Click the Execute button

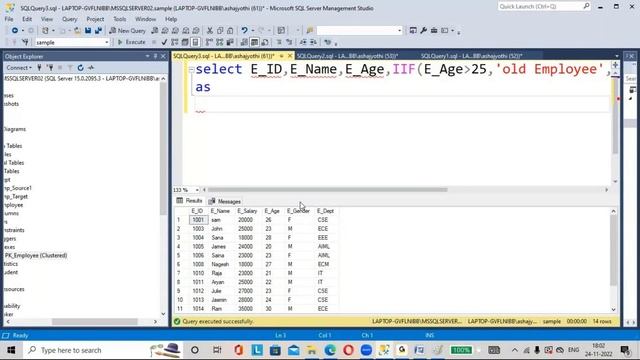[x=131, y=42]
